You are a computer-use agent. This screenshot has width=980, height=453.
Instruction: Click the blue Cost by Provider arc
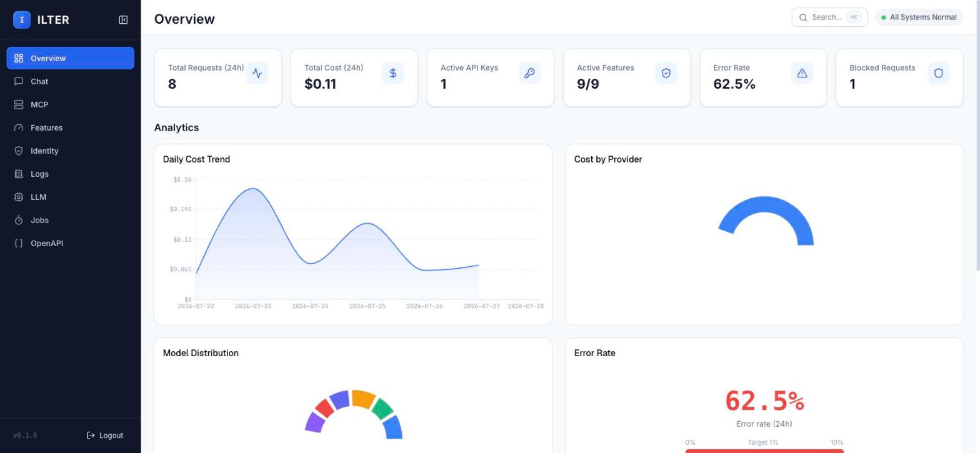[x=767, y=205]
